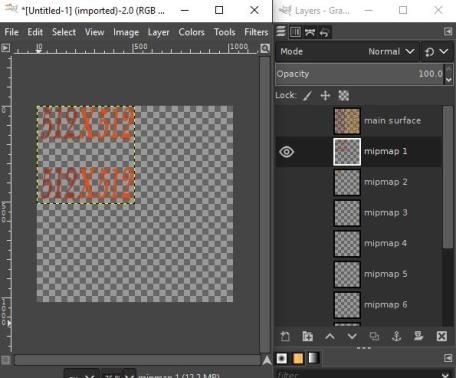Lower the selected layer one step
Screen dimensions: 456x378
pos(352,336)
